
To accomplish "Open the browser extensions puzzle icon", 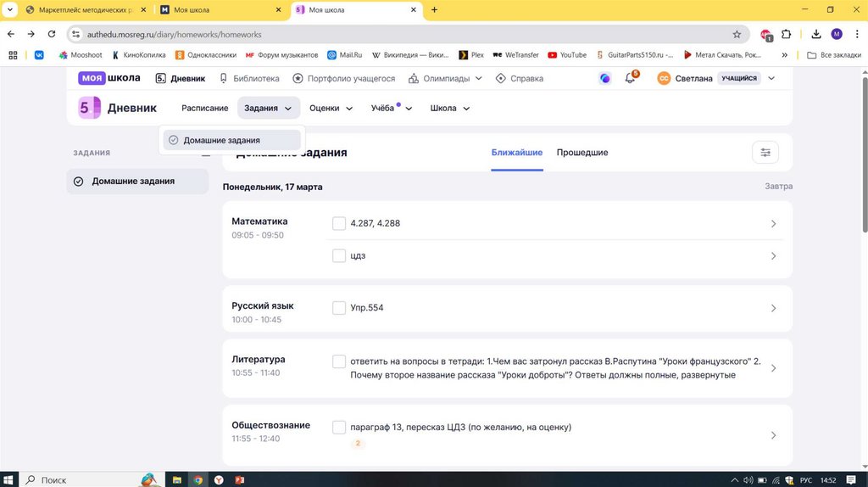I will tap(786, 34).
